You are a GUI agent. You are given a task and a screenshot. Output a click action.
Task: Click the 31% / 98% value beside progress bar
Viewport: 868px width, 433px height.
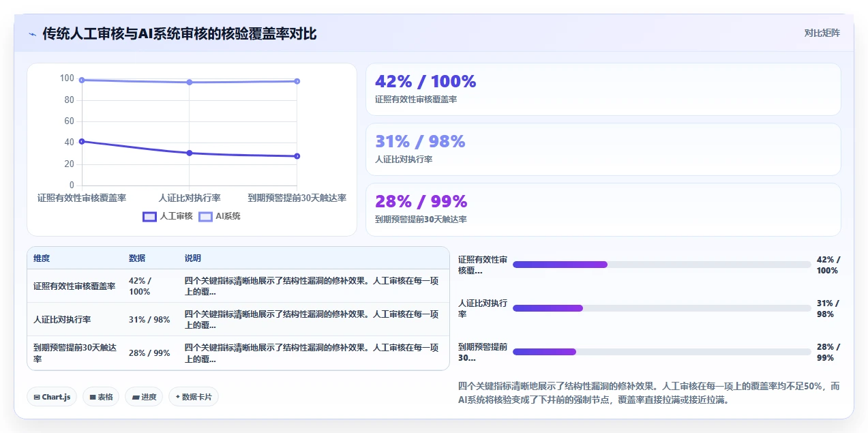[x=828, y=309]
